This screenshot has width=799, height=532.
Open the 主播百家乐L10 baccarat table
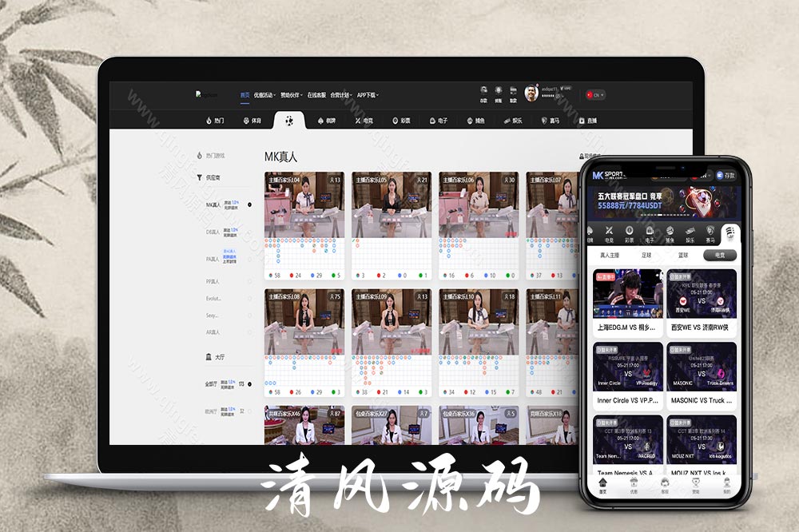(x=479, y=343)
